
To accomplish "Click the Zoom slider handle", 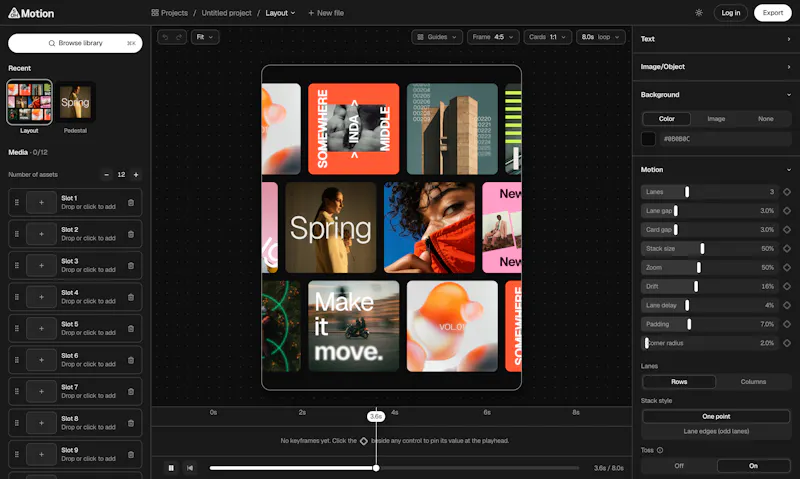I will click(698, 267).
